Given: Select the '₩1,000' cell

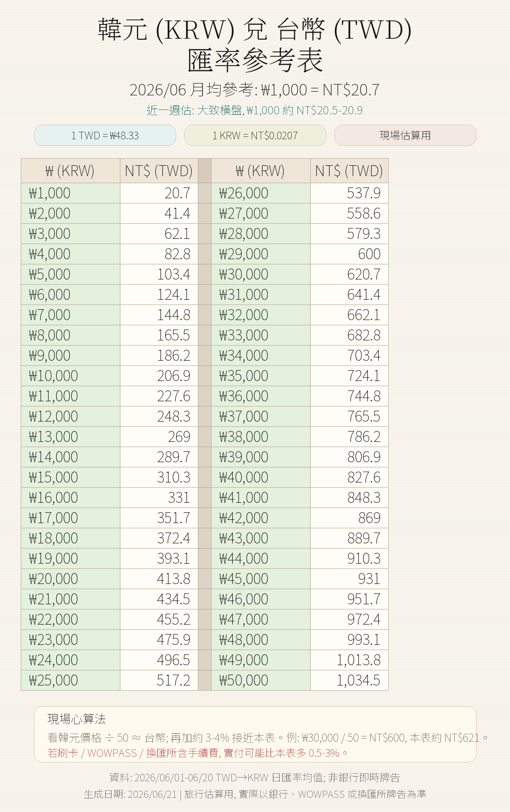Looking at the screenshot, I should point(71,193).
